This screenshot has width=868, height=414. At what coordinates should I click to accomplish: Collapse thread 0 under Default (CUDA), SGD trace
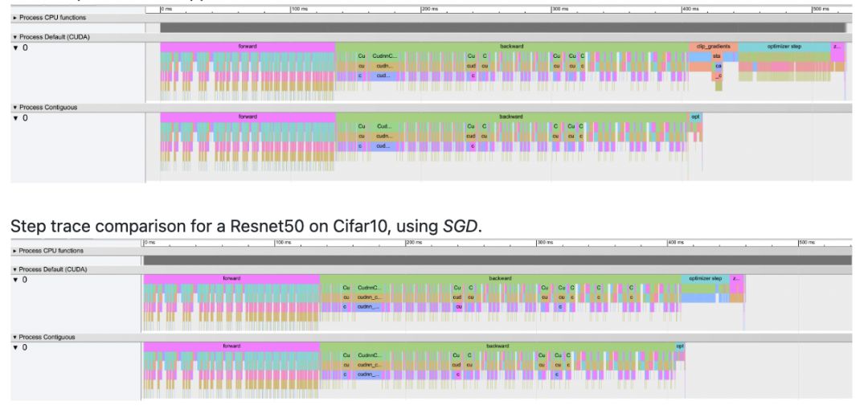(x=16, y=280)
